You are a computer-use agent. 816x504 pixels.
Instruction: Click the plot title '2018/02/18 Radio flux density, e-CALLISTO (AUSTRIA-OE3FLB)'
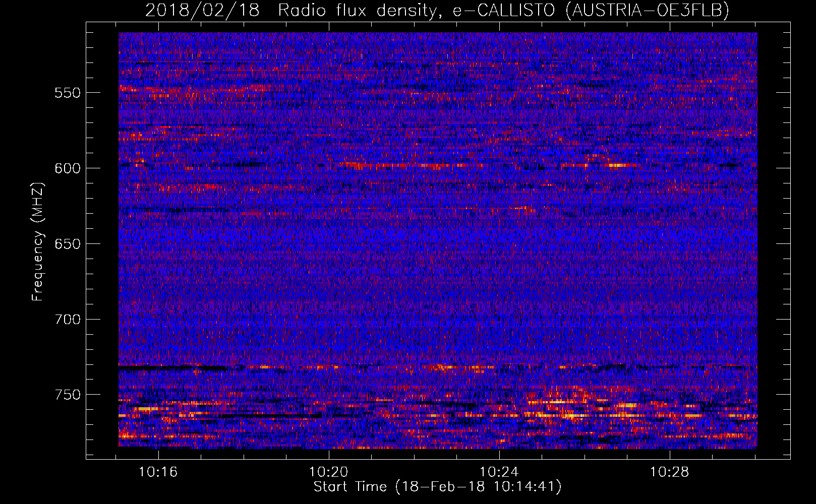click(437, 10)
